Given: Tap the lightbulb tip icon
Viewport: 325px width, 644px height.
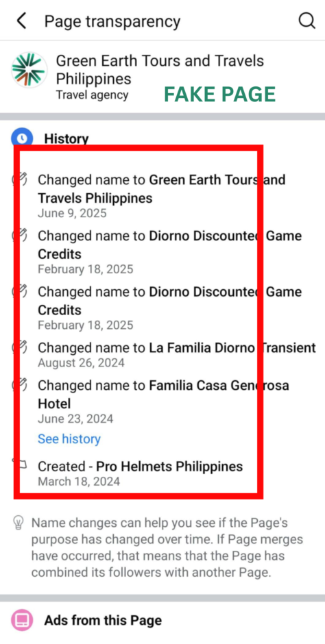Looking at the screenshot, I should pyautogui.click(x=18, y=523).
